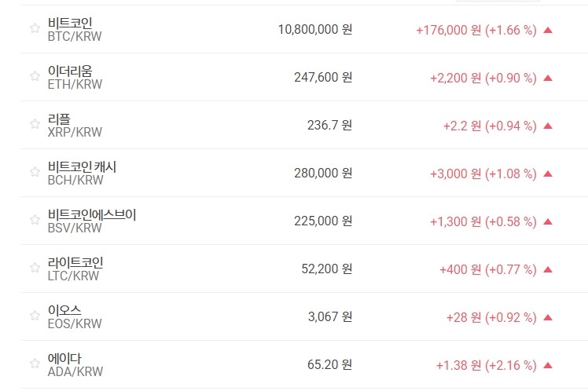
Task: Mark BSV/KRW favorite using star icon
Action: [x=35, y=220]
